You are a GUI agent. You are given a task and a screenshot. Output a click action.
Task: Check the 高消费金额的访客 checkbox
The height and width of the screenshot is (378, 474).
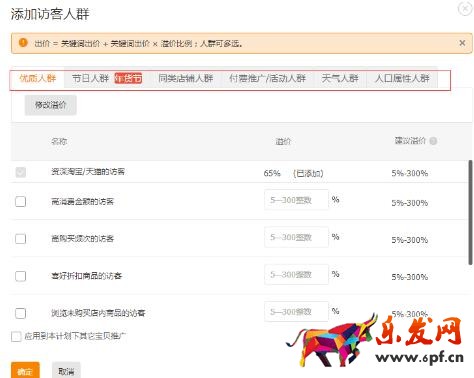(21, 201)
